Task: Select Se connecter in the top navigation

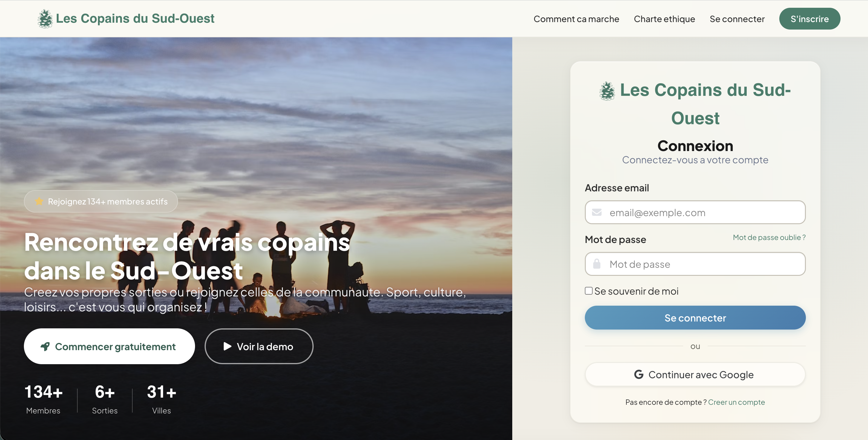Action: coord(737,19)
